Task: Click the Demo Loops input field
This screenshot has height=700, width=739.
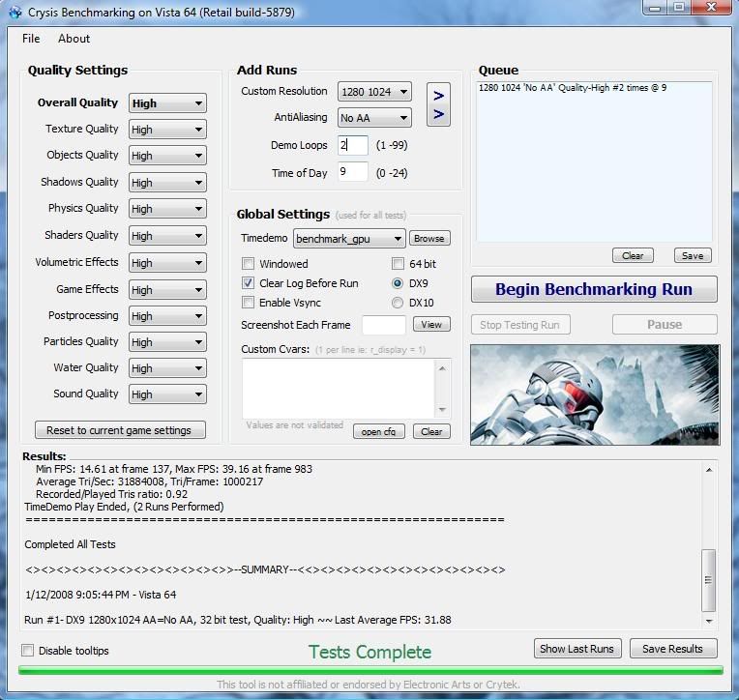Action: tap(352, 145)
